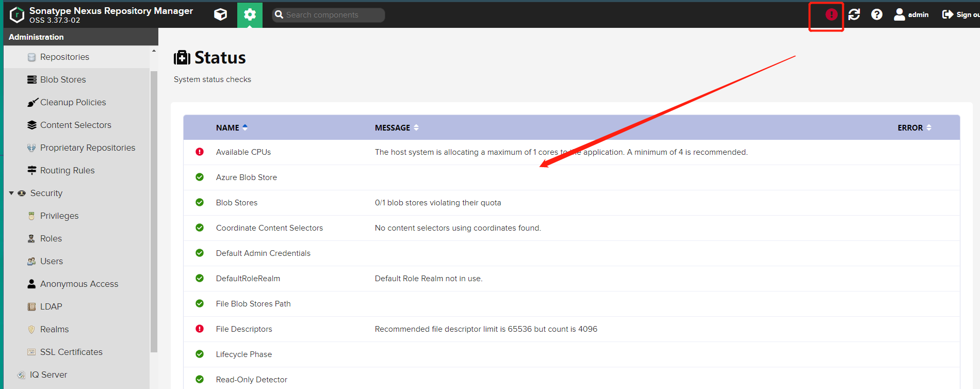Open Blob Stores in the sidebar
Viewport: 980px width, 389px height.
click(63, 79)
